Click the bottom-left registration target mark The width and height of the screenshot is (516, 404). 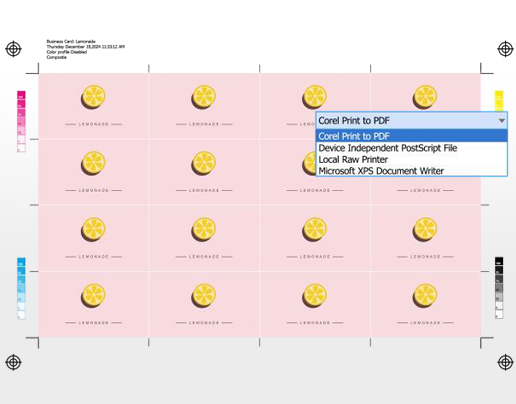tap(13, 362)
